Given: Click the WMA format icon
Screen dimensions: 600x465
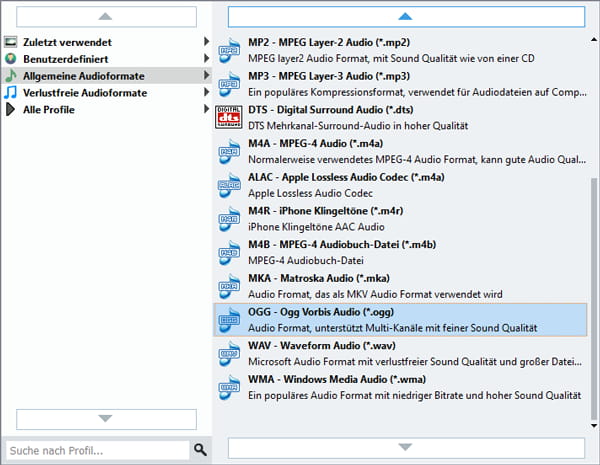Looking at the screenshot, I should (x=229, y=387).
